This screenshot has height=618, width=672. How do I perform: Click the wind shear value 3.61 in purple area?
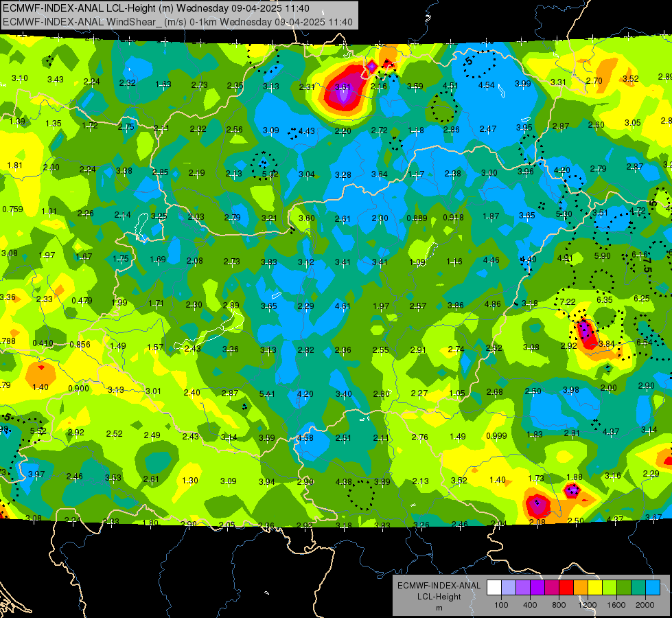click(343, 87)
